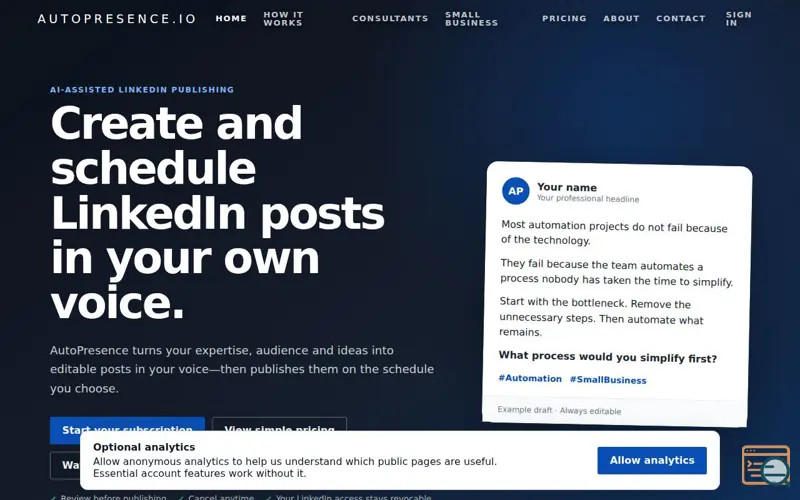Open the Contact nav link
This screenshot has width=800, height=500.
click(681, 18)
